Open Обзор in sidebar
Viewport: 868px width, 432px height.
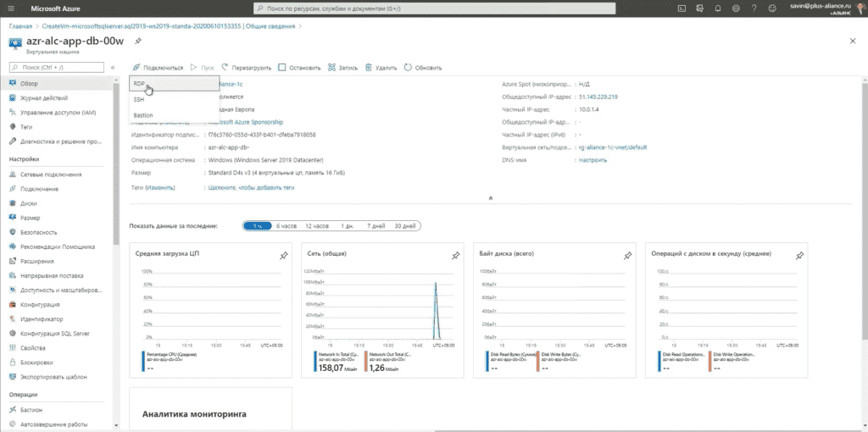[57, 84]
